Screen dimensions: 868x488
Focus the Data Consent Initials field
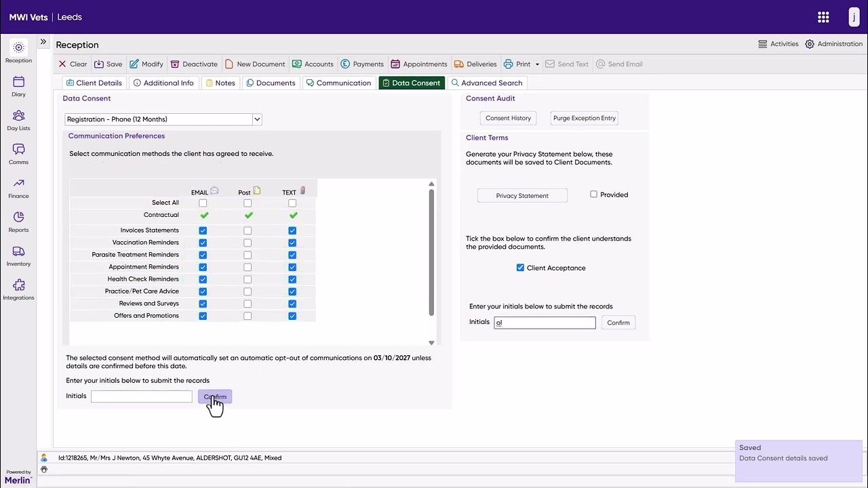(x=142, y=396)
